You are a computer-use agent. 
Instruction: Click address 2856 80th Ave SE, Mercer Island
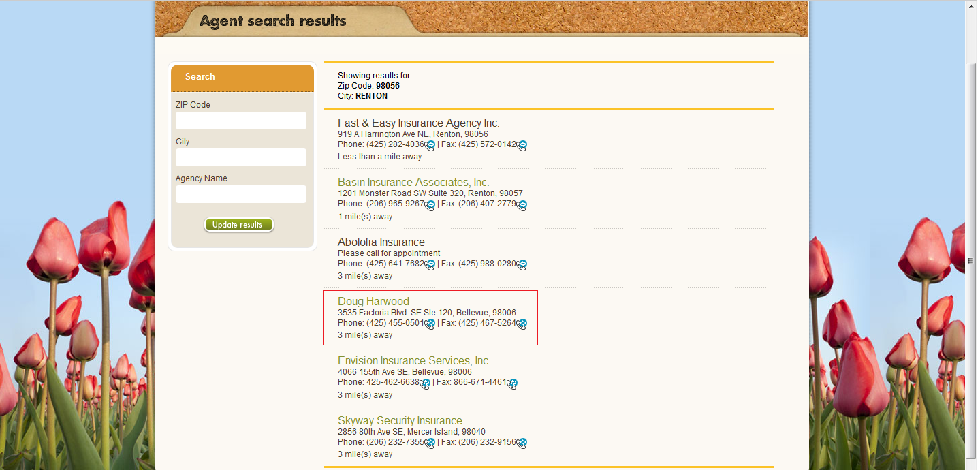411,432
